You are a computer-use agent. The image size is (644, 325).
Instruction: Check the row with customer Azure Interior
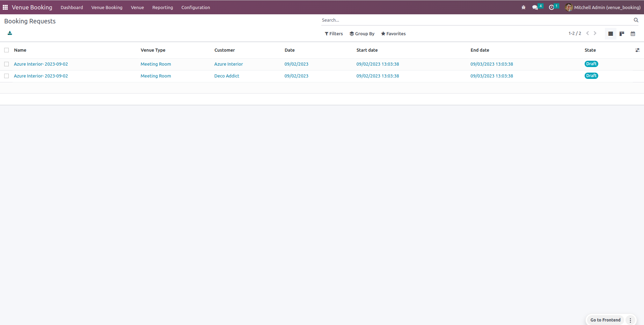[7, 64]
